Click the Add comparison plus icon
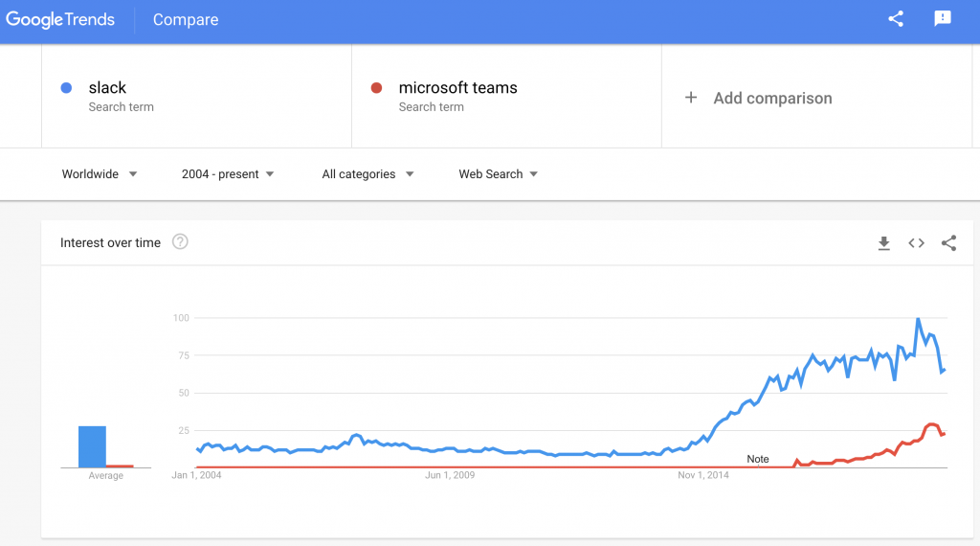This screenshot has height=546, width=980. pyautogui.click(x=691, y=98)
